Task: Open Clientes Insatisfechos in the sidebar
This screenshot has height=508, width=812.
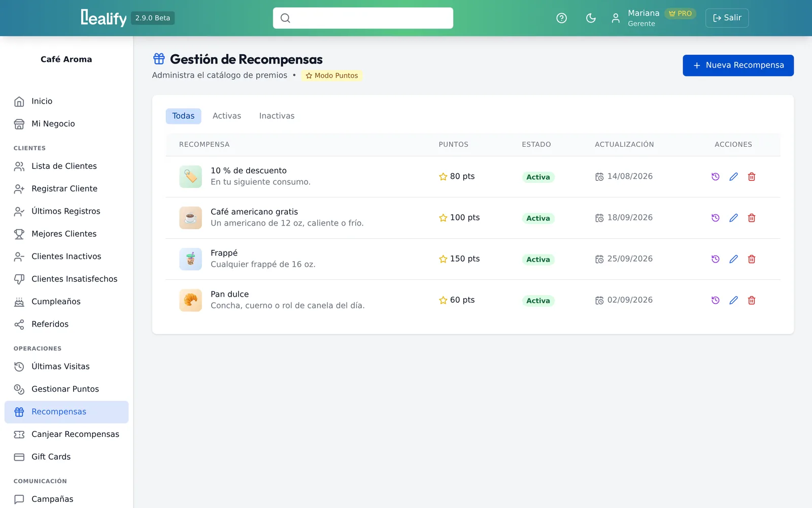Action: pos(66,279)
